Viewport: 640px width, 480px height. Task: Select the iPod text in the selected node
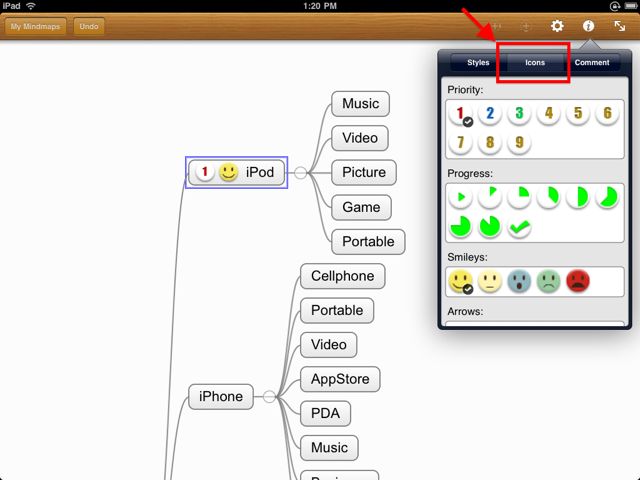point(260,172)
